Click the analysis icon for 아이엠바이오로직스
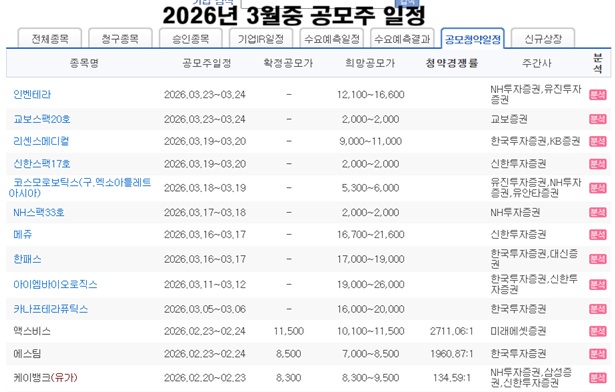Screen dimensions: 615x392 point(597,284)
